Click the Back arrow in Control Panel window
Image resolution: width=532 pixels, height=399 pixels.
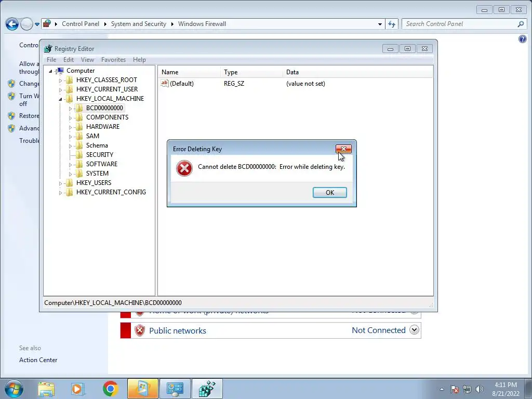12,24
